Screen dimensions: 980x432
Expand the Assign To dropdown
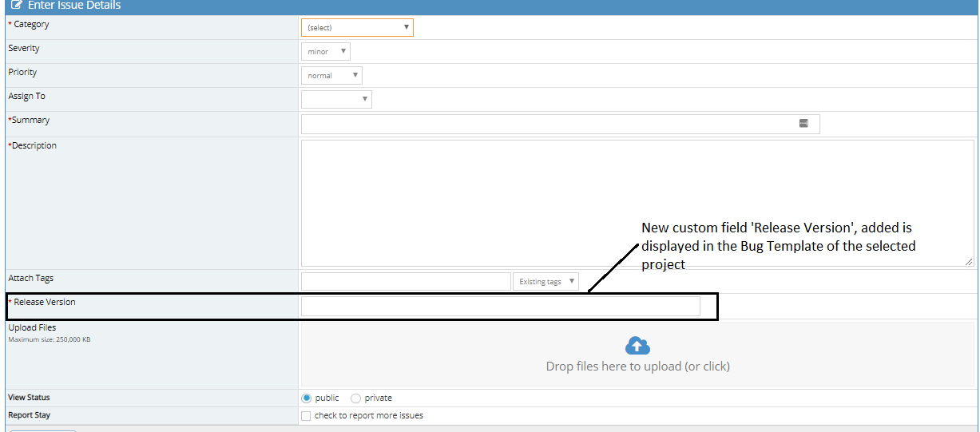336,99
